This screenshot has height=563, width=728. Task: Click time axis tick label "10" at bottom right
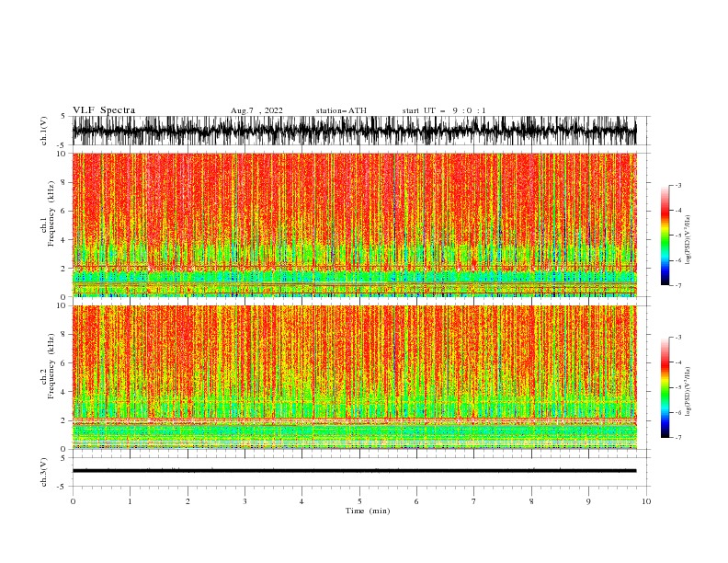646,501
